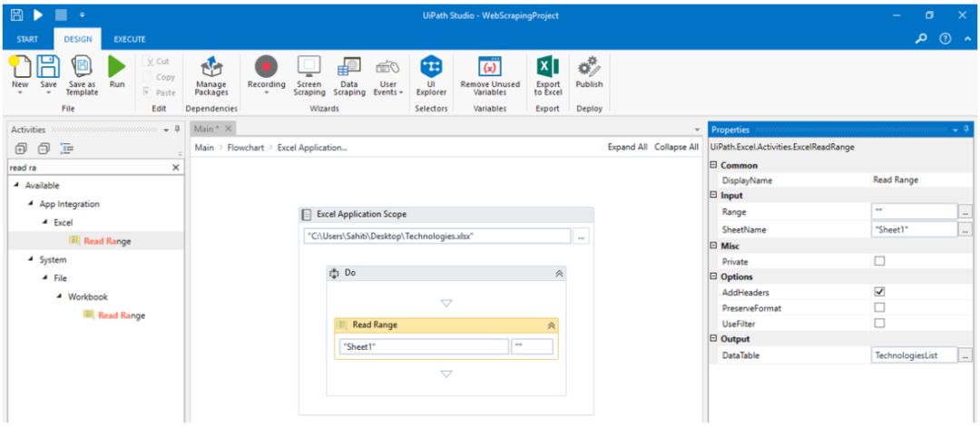Click the search magnifier in title area

coord(921,39)
